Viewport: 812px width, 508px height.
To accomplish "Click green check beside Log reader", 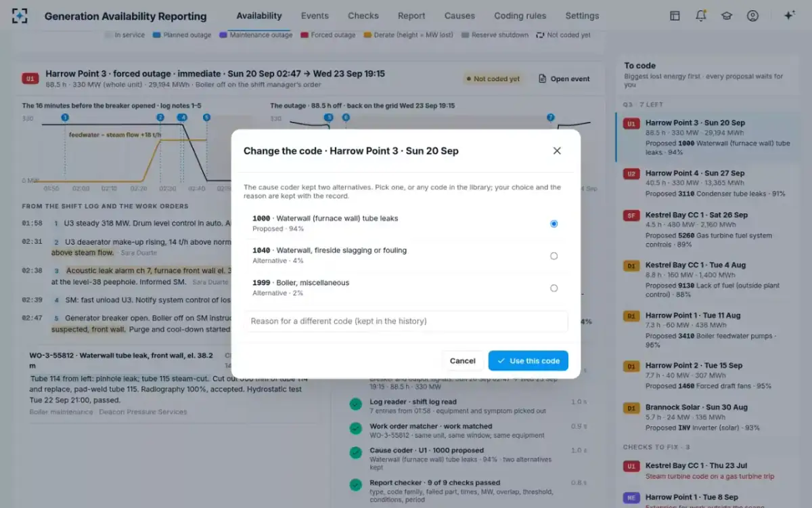I will pos(355,404).
